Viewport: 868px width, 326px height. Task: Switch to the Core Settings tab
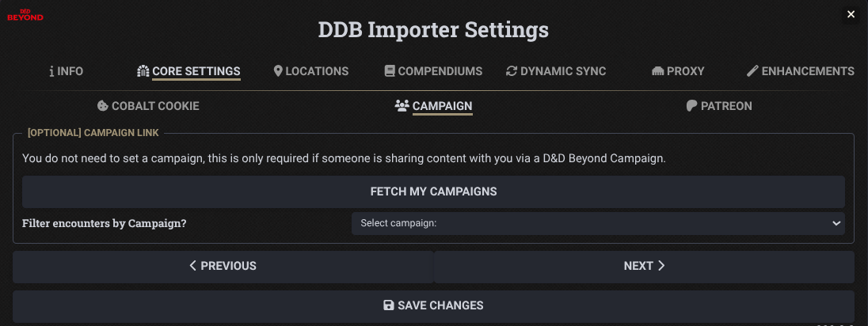coord(188,71)
